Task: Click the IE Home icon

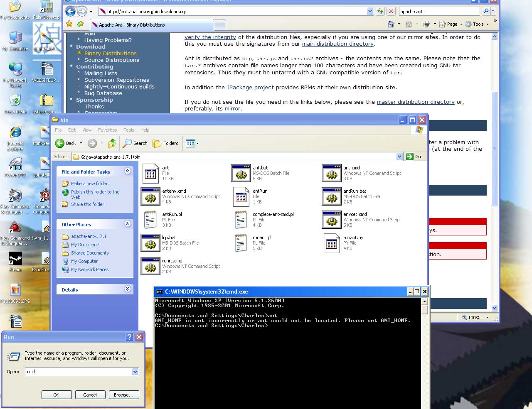Action: [x=391, y=24]
